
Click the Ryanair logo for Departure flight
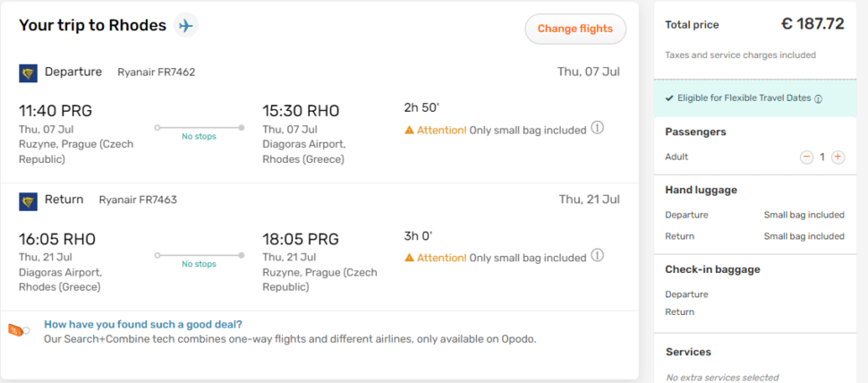click(28, 72)
